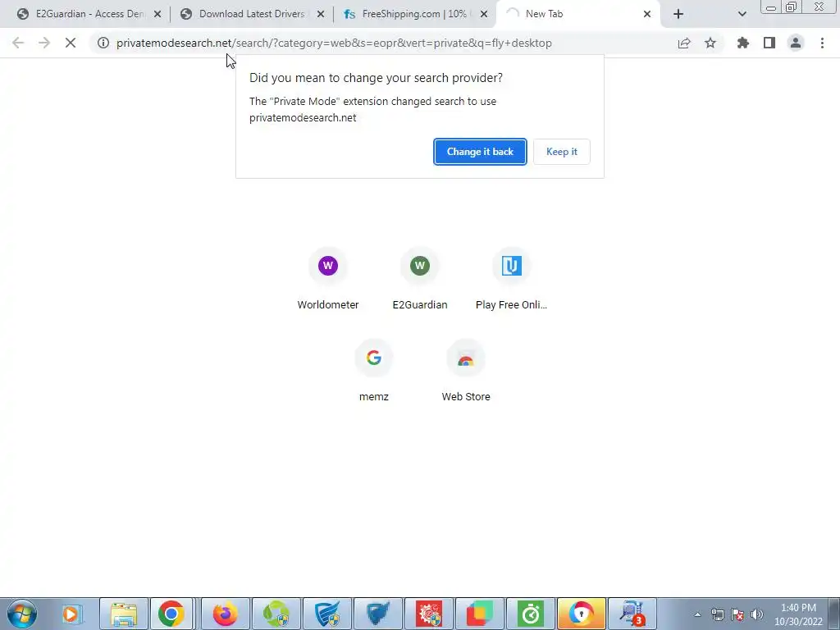
Task: Open the dark blue shield taskbar app
Action: tap(378, 614)
